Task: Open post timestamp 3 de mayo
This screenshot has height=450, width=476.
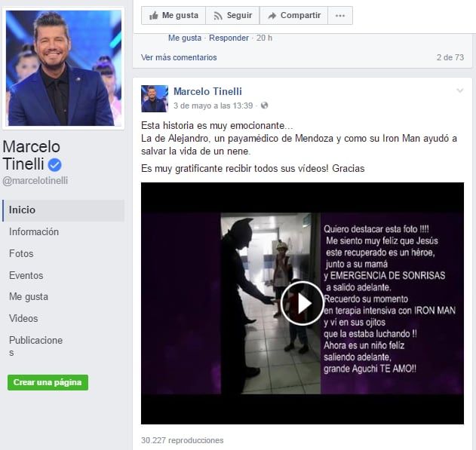Action: 213,106
